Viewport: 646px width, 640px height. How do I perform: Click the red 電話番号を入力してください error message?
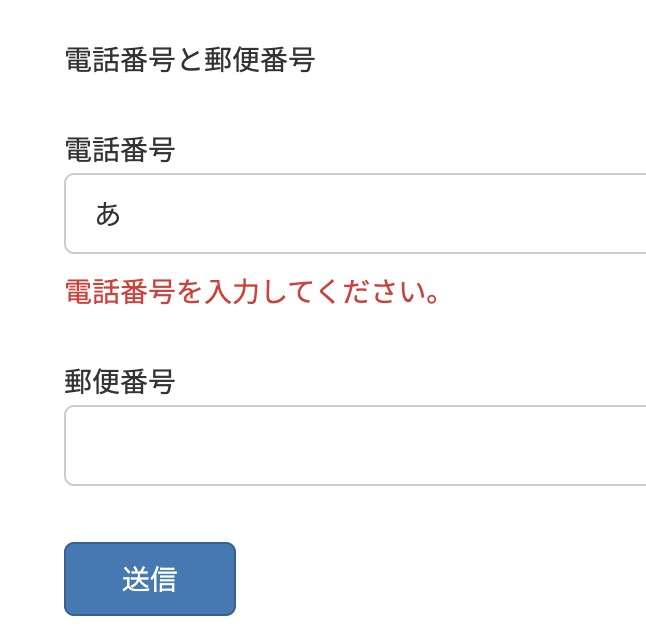(253, 293)
